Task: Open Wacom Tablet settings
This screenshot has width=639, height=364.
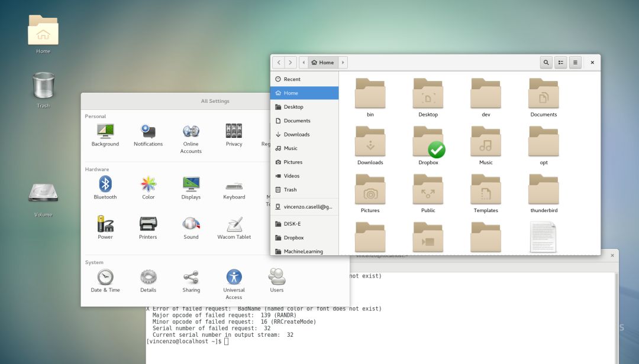Action: [234, 227]
